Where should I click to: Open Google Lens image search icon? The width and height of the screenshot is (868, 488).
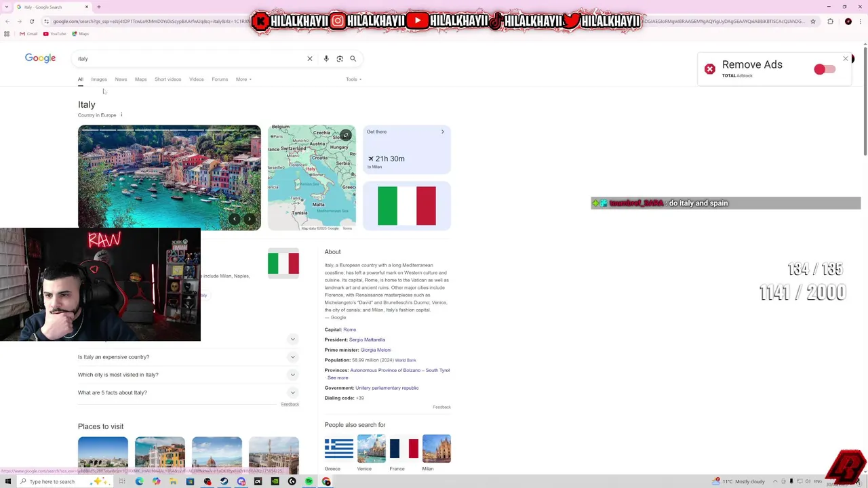[x=340, y=59]
